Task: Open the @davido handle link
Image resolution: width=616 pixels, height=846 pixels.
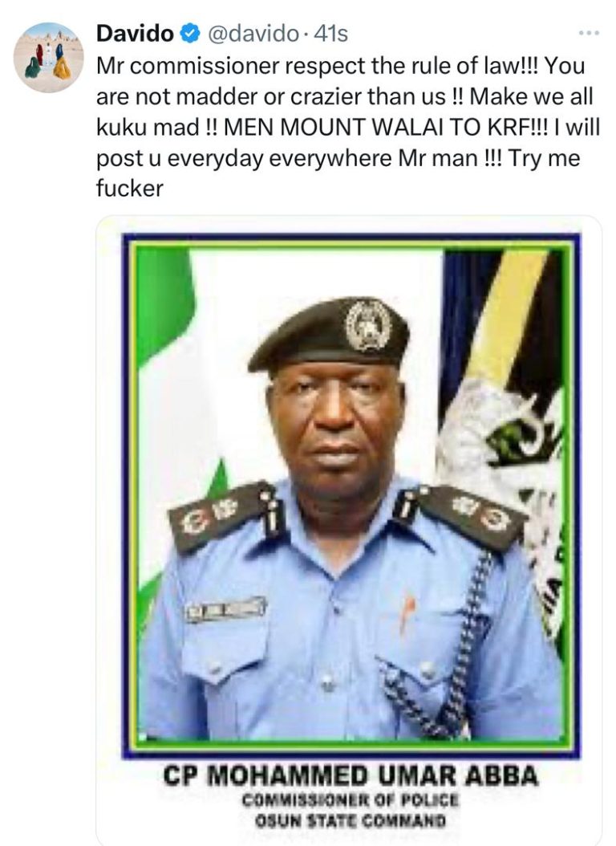Action: [x=253, y=34]
